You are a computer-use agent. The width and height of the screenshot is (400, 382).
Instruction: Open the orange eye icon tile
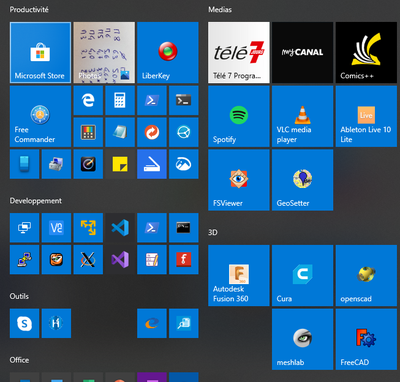coord(56,260)
